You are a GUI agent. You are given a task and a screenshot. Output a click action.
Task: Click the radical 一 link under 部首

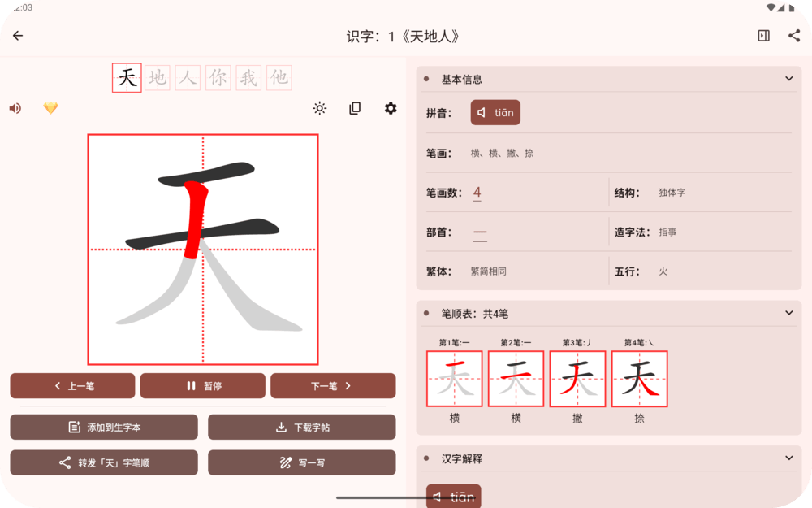point(480,232)
